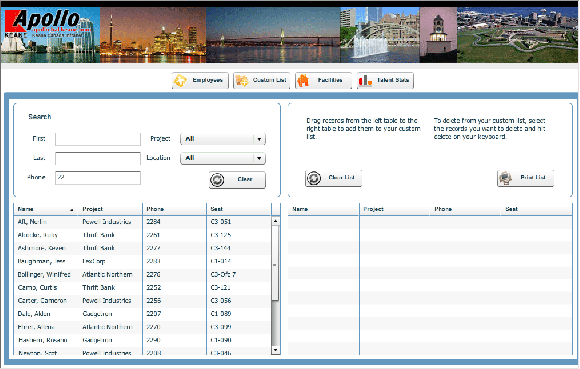
Task: Click the circular arrows icon on Clear List
Action: (314, 178)
